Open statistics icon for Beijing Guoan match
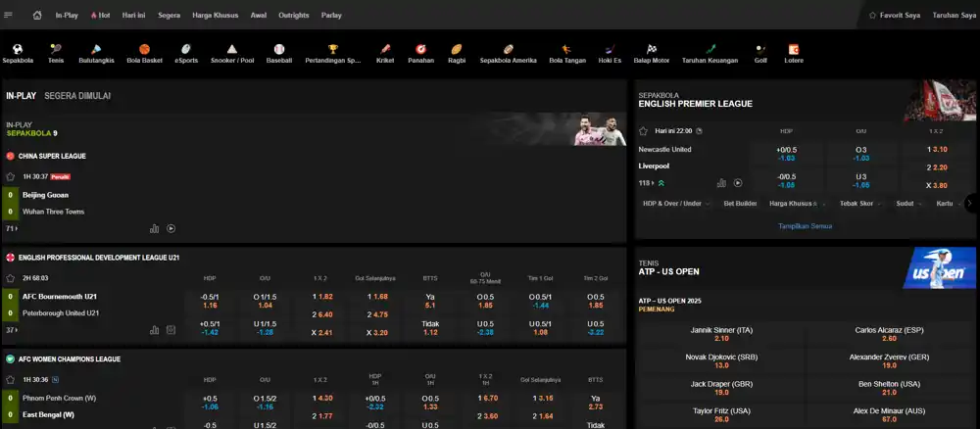The image size is (980, 429). pyautogui.click(x=155, y=228)
